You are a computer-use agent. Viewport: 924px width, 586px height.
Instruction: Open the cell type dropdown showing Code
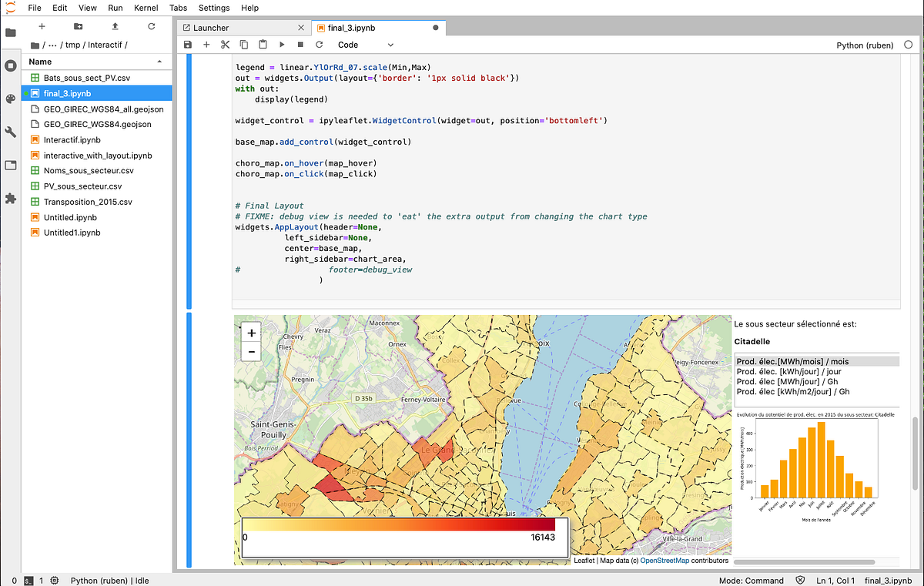point(363,45)
